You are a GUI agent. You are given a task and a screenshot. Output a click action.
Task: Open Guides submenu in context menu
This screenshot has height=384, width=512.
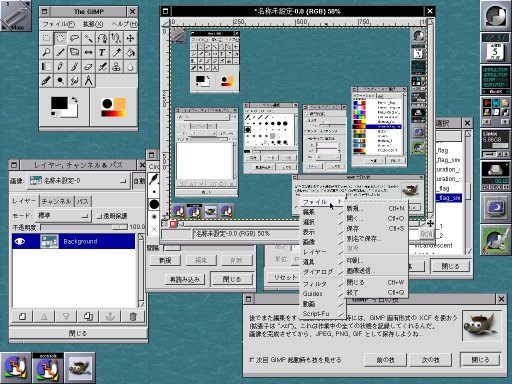322,294
